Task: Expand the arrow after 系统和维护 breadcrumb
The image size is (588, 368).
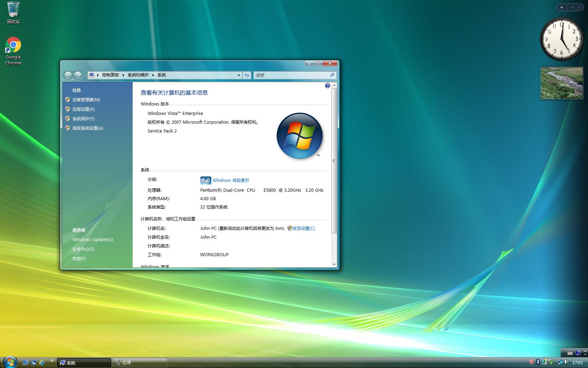Action: pos(153,75)
